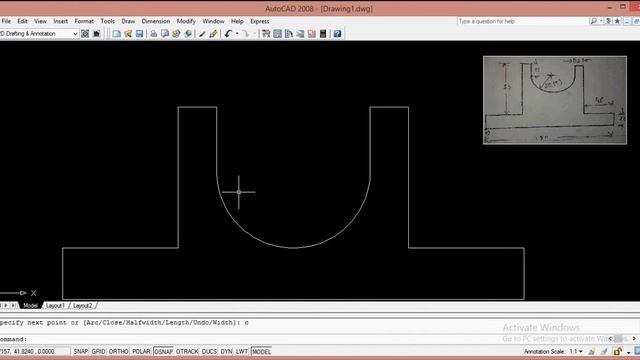Click in the 'Type a question for help' box
The image size is (640, 360).
coord(522,21)
